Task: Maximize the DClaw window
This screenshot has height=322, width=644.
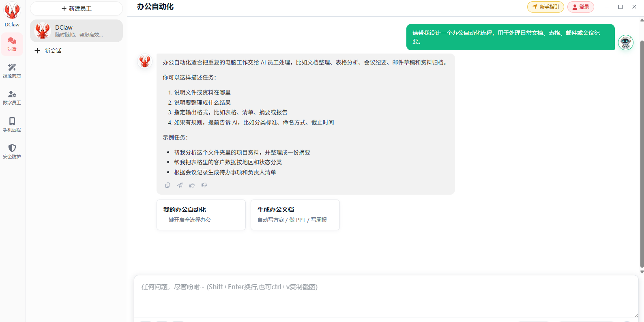Action: 620,7
